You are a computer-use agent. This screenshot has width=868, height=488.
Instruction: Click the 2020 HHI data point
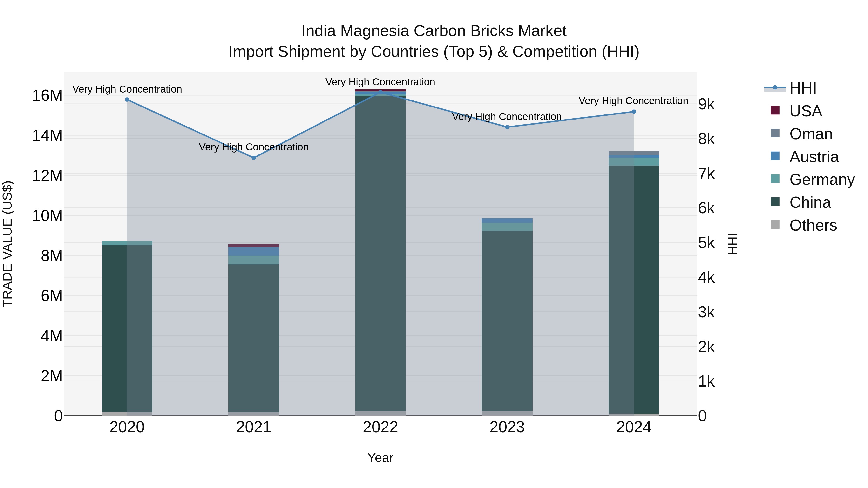[127, 100]
